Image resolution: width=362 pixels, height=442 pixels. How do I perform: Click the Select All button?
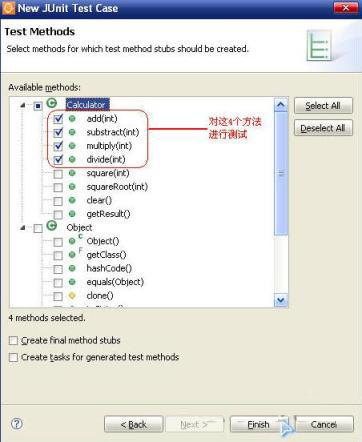(x=323, y=106)
